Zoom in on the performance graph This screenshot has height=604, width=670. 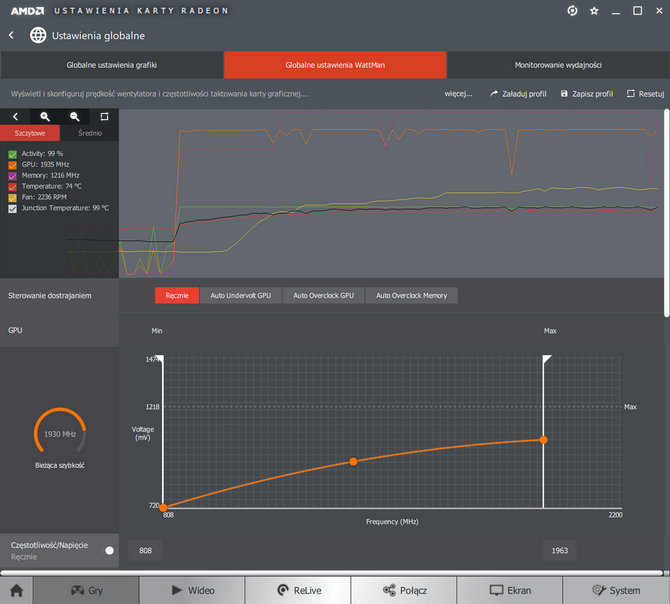pyautogui.click(x=45, y=116)
